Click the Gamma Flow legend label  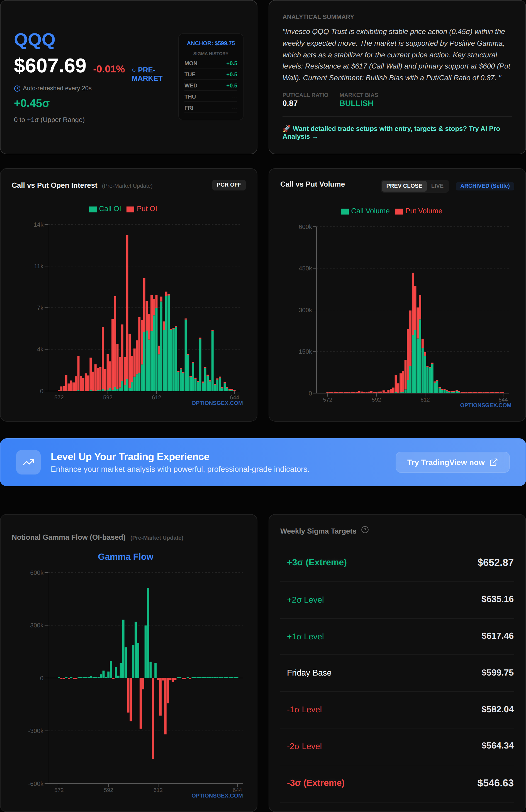tap(126, 557)
